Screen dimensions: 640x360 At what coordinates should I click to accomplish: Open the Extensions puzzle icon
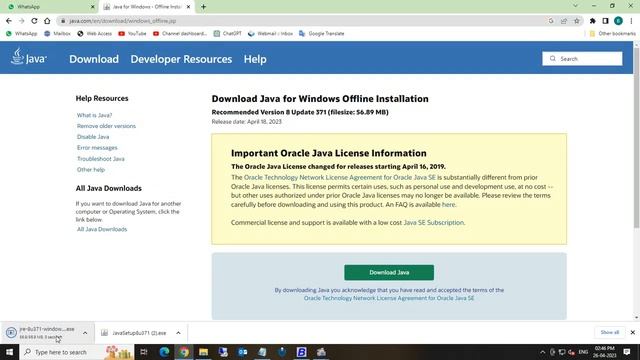[x=593, y=21]
